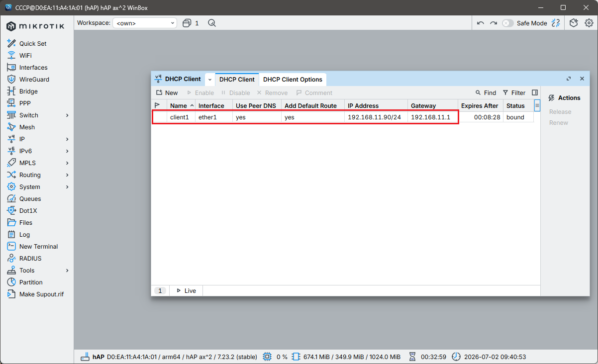Click gateway 192.168.11.1 cell
Screen dimensions: 598x364
[x=433, y=117]
